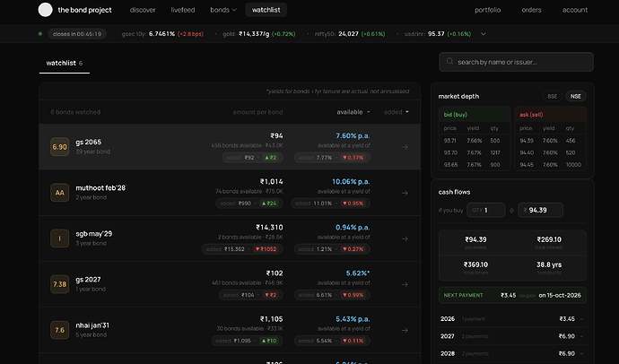Open the account link
Image resolution: width=619 pixels, height=364 pixels.
[575, 10]
